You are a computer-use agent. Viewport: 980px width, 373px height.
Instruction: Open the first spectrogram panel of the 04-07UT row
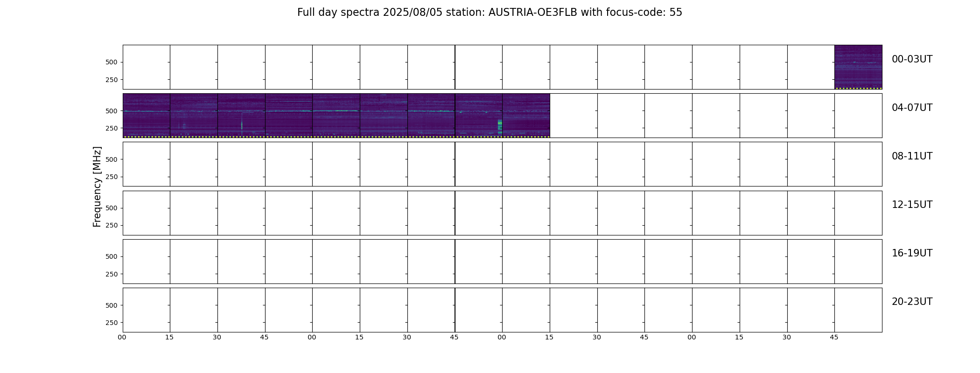click(x=147, y=116)
